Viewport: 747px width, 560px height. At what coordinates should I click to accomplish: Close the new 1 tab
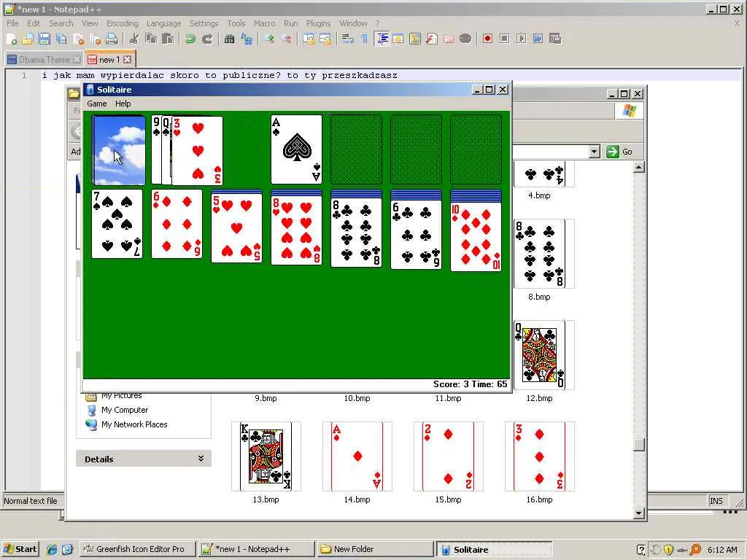pos(127,60)
